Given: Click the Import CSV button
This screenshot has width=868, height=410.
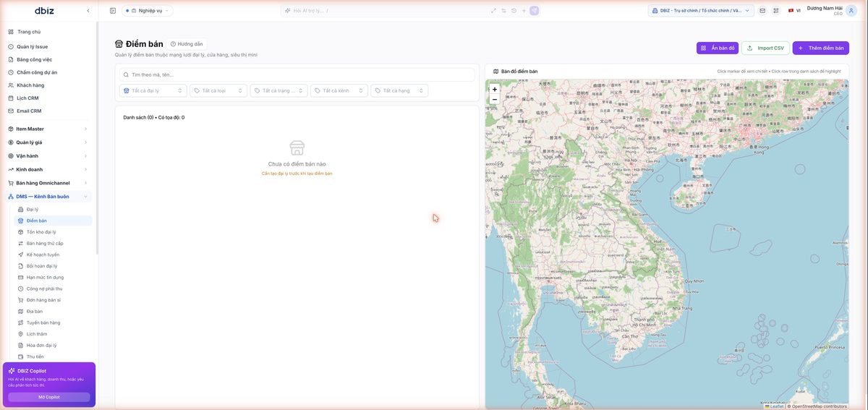Looking at the screenshot, I should tap(765, 48).
